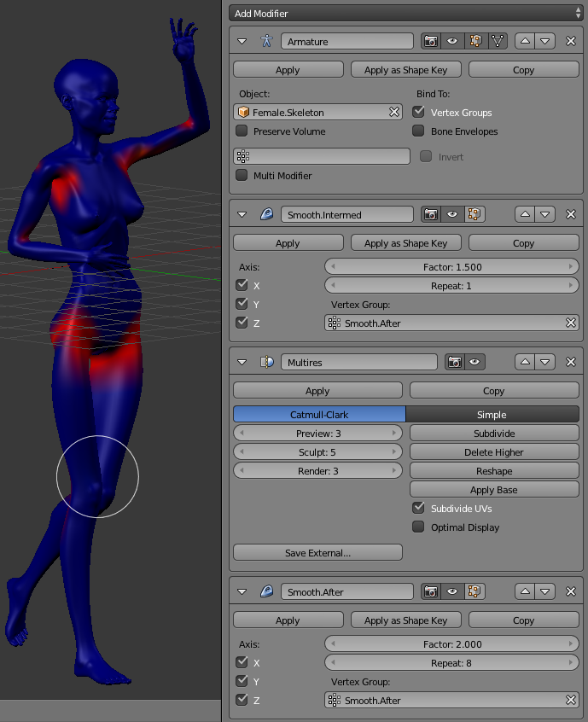Toggle Smooth.After edit mode icon
This screenshot has height=722, width=588.
[x=475, y=591]
